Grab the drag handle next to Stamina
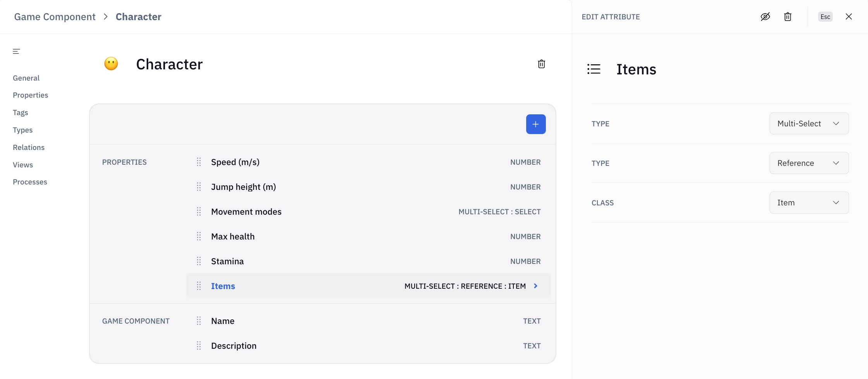 199,261
